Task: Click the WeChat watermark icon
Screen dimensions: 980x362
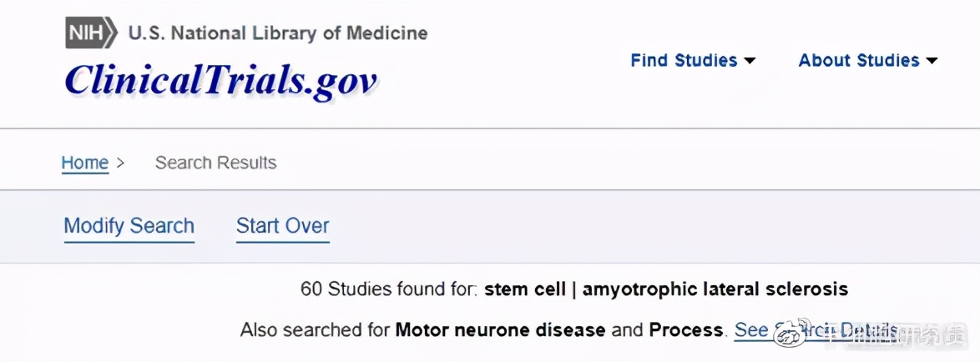Action: (x=790, y=334)
